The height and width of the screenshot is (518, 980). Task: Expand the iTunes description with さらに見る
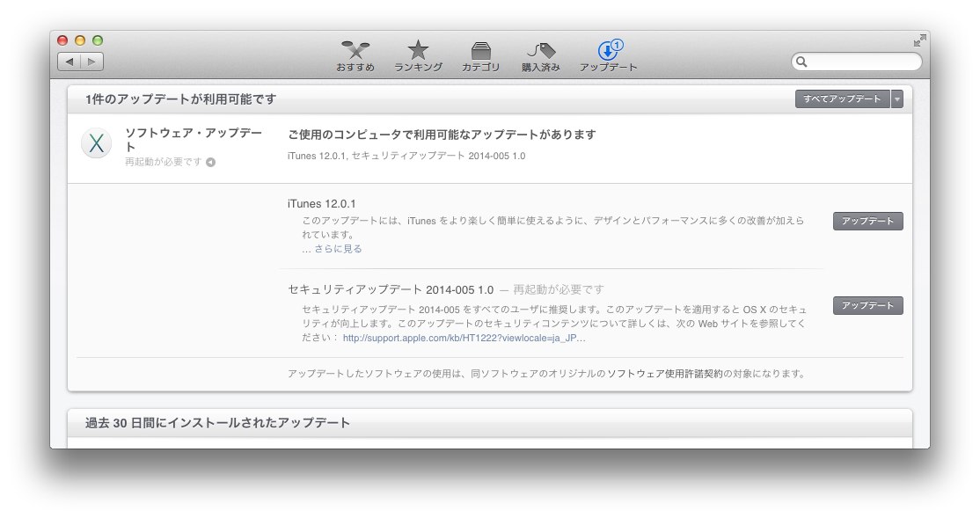(338, 249)
